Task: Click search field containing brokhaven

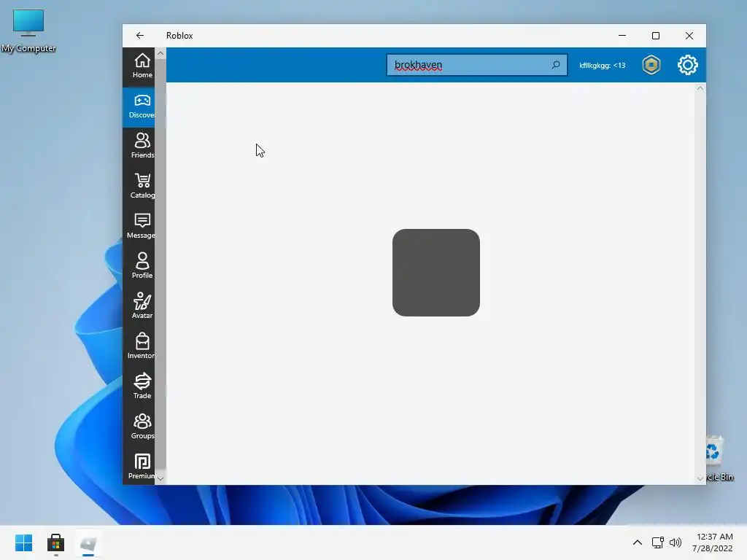Action: [x=477, y=65]
